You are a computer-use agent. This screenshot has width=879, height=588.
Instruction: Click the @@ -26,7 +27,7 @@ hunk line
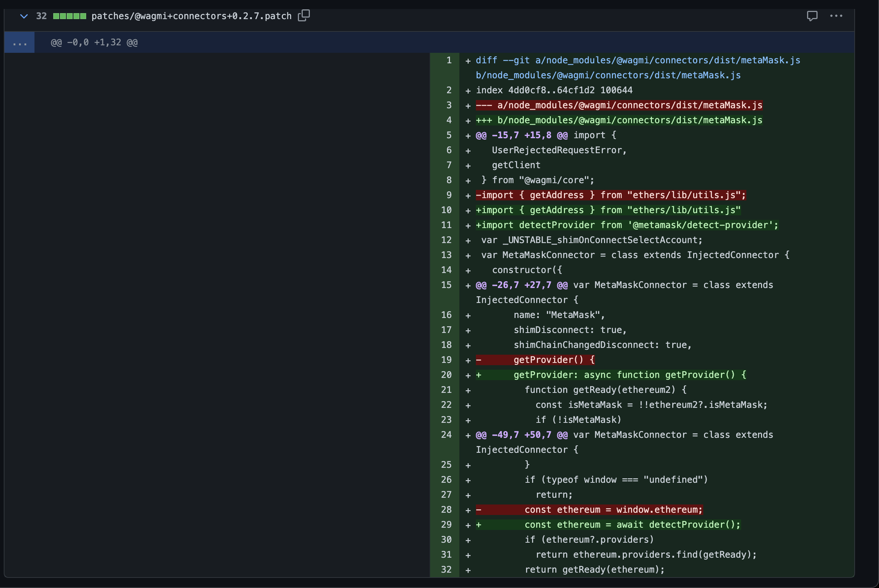tap(624, 285)
